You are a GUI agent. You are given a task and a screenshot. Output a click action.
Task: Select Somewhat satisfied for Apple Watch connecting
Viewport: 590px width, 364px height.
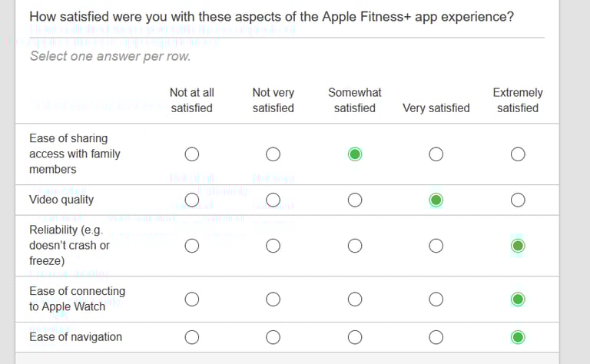pyautogui.click(x=355, y=299)
